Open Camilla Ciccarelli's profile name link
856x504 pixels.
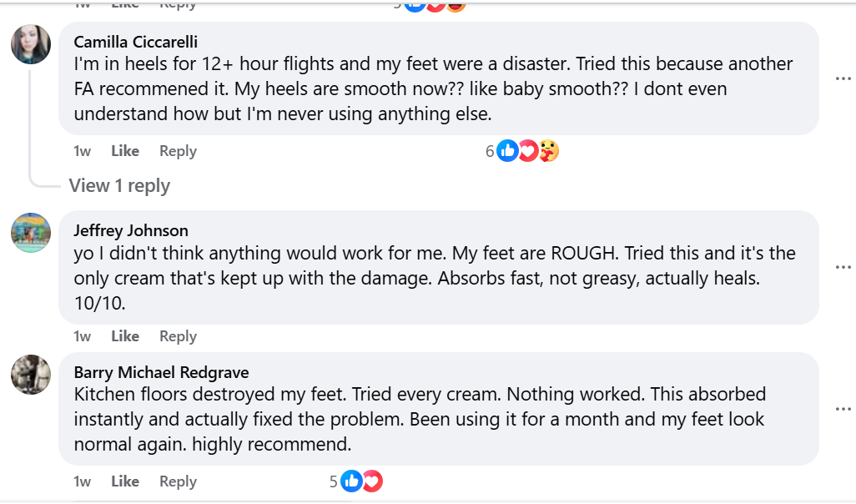pyautogui.click(x=136, y=42)
